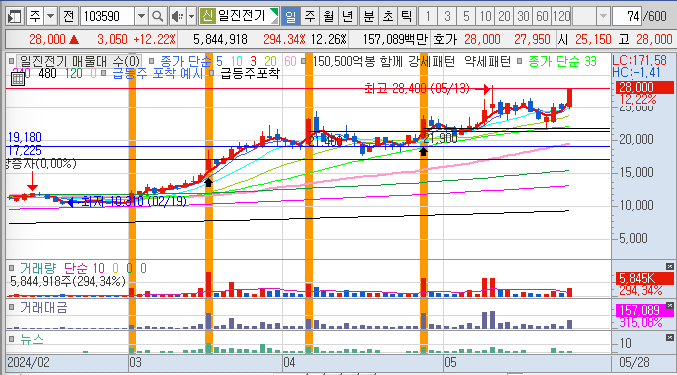Viewport: 677px width, 375px height.
Task: Click the 최고 28,400 (05/13) high label
Action: click(x=417, y=88)
